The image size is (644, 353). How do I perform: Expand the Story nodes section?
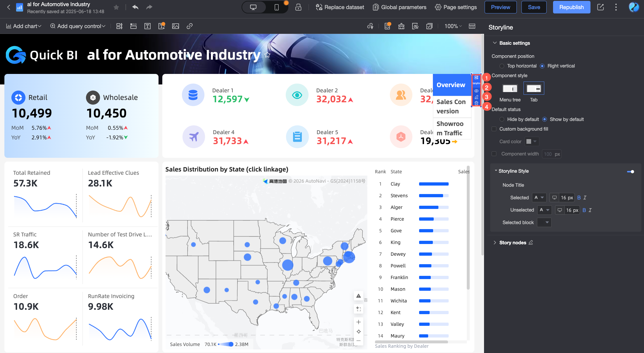coord(495,243)
